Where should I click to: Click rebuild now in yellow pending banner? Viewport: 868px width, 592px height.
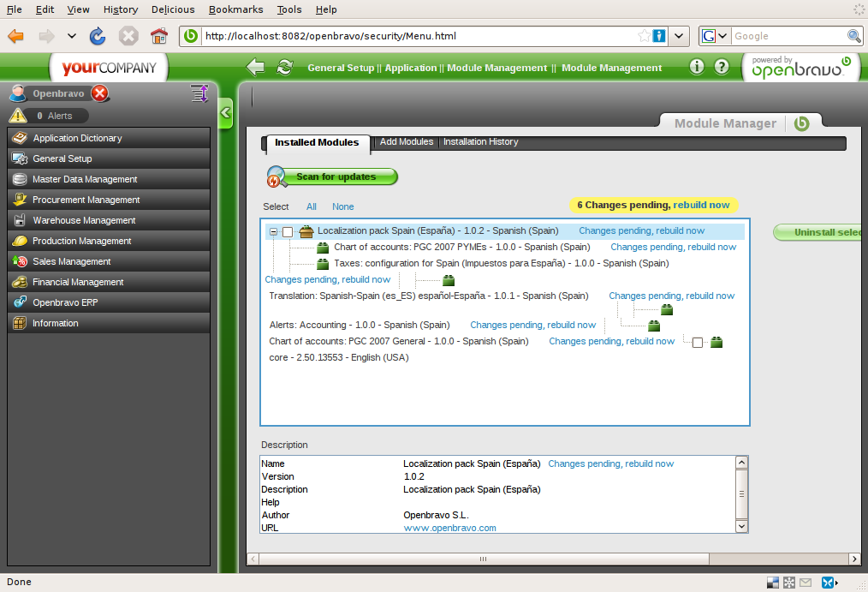(x=701, y=205)
